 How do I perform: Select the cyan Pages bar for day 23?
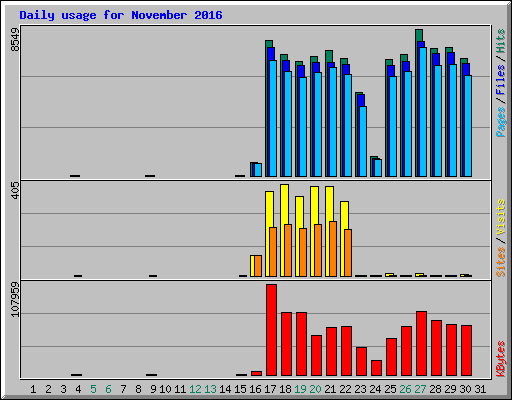click(363, 141)
